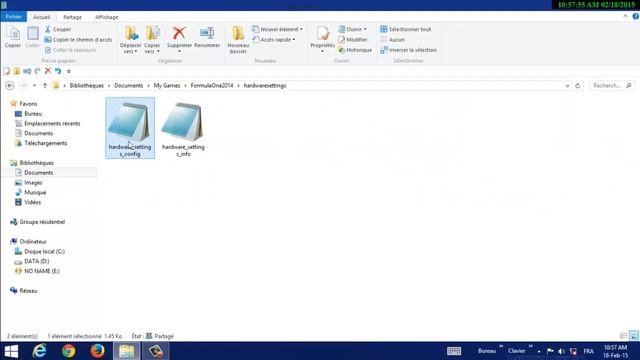Open the Ouvrir dropdown
The image size is (640, 360).
tap(352, 29)
